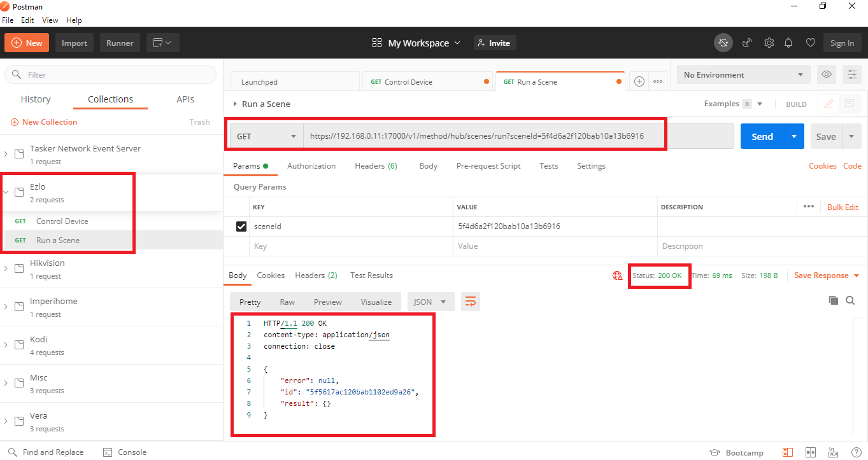The height and width of the screenshot is (460, 868).
Task: Expand the Kodi collection
Action: (x=6, y=345)
